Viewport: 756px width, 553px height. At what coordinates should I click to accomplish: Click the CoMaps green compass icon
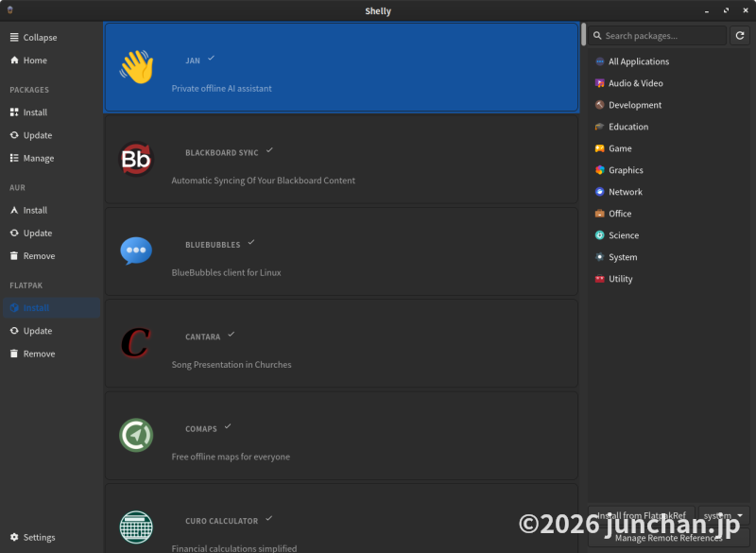[x=136, y=435]
